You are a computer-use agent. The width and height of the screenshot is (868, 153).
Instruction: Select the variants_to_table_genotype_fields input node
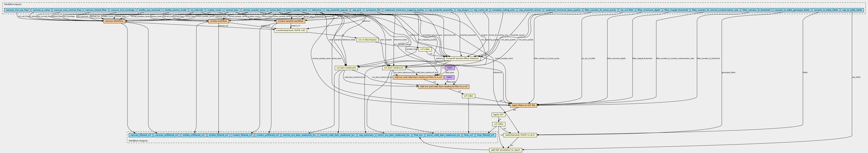coord(792,10)
